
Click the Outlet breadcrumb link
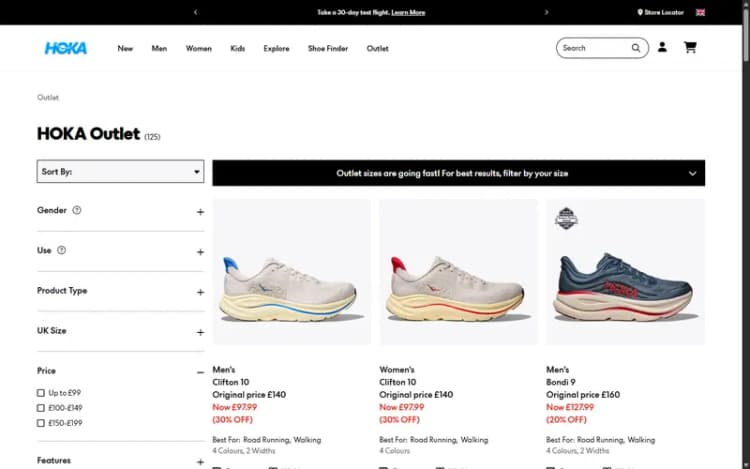pos(48,98)
